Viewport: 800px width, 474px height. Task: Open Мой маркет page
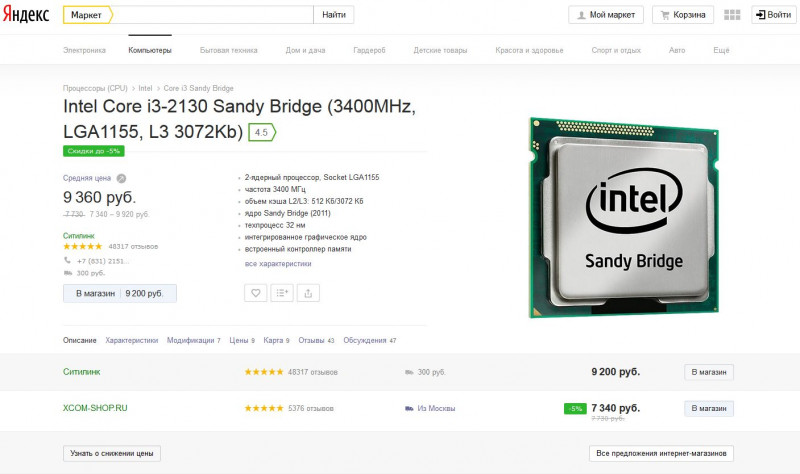pos(607,15)
